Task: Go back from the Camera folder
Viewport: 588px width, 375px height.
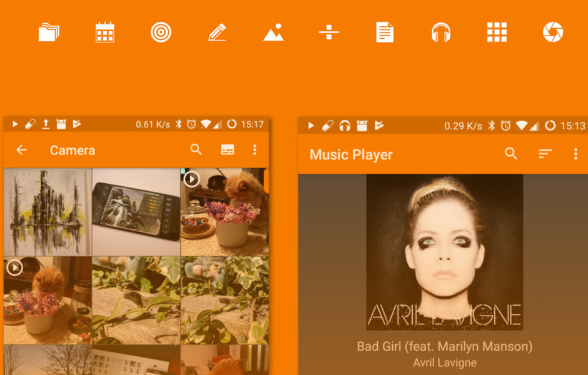Action: tap(22, 150)
